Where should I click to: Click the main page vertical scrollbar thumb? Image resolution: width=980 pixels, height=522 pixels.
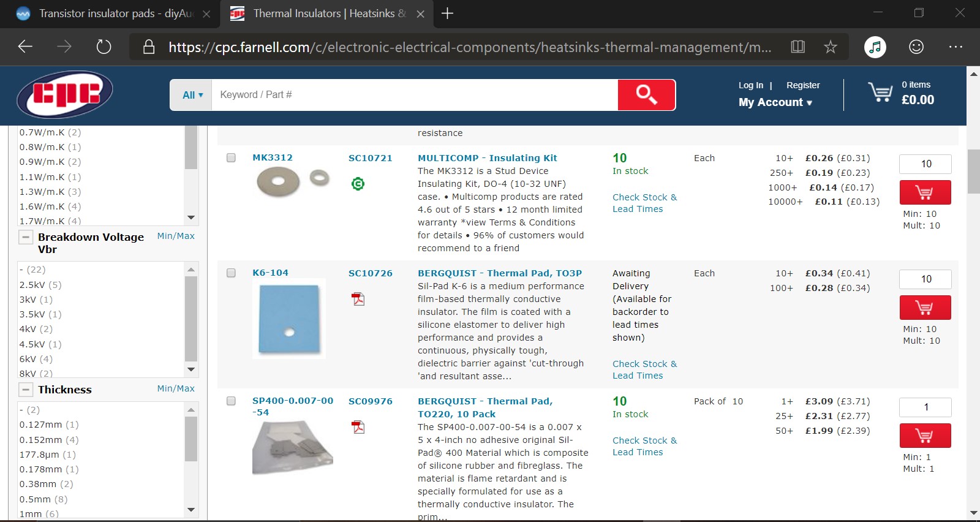[973, 171]
